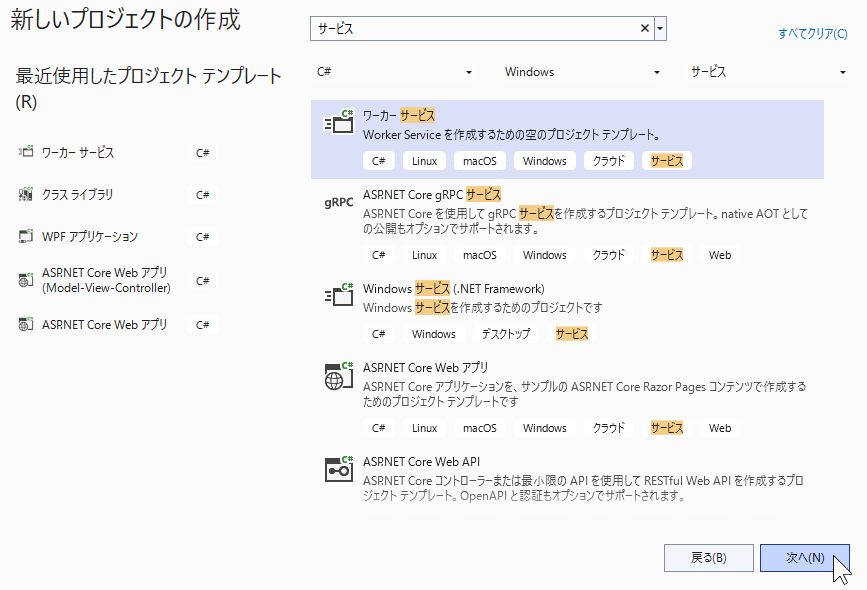This screenshot has width=867, height=590.
Task: Click the クラウド tag on ワーカー サービス template
Action: pyautogui.click(x=608, y=161)
